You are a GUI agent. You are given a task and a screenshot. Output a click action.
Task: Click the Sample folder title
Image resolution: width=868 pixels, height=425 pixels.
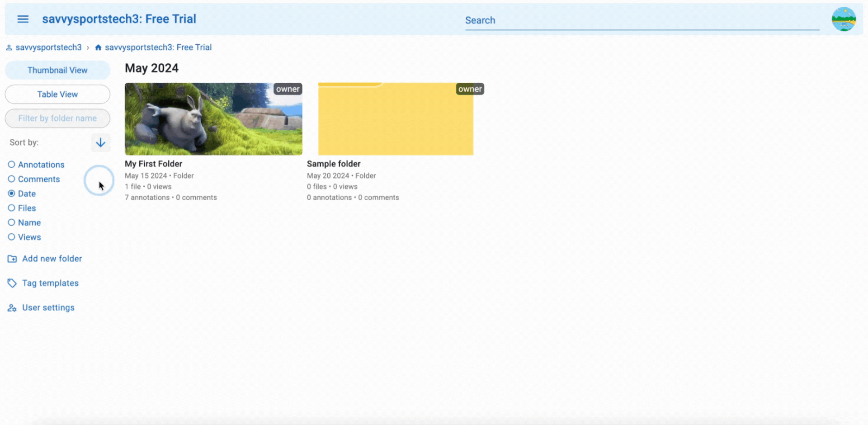pos(334,164)
